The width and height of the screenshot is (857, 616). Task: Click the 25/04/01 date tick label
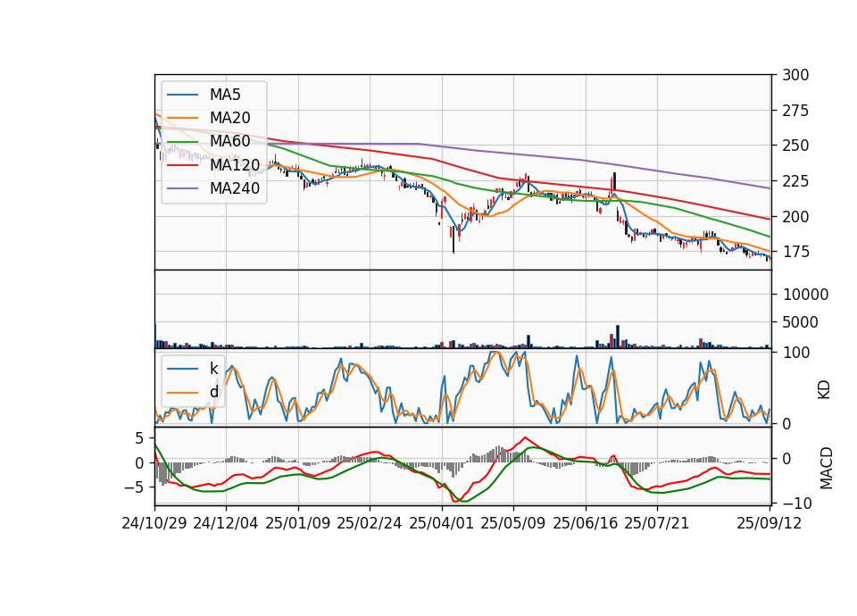point(442,523)
